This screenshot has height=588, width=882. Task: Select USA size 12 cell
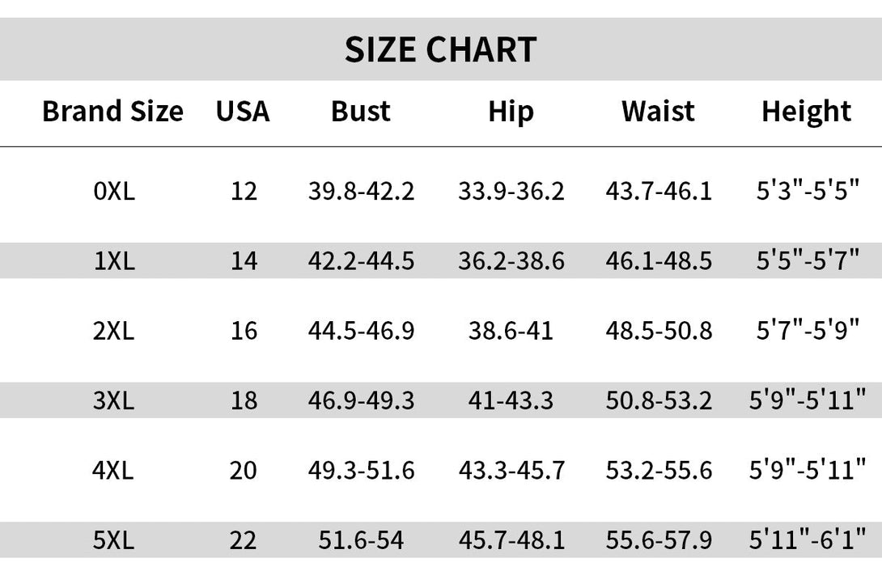point(244,191)
